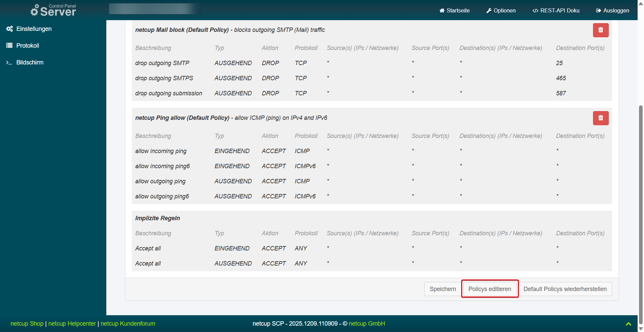This screenshot has width=644, height=332.
Task: Click the wrench icon beside Optionen
Action: [489, 11]
